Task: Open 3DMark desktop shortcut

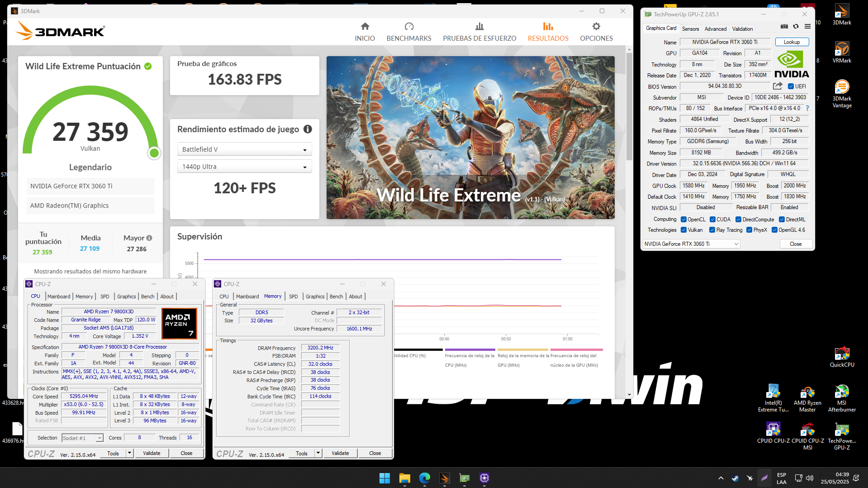Action: point(842,14)
